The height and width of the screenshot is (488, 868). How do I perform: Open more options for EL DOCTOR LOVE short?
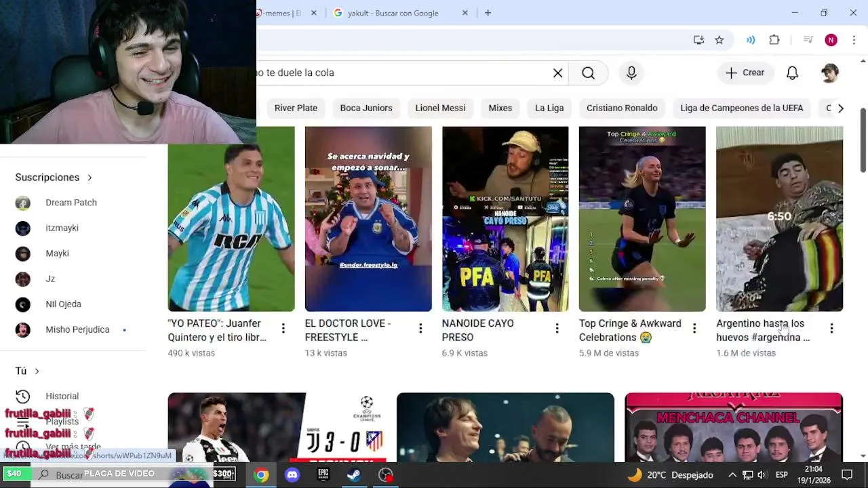420,329
